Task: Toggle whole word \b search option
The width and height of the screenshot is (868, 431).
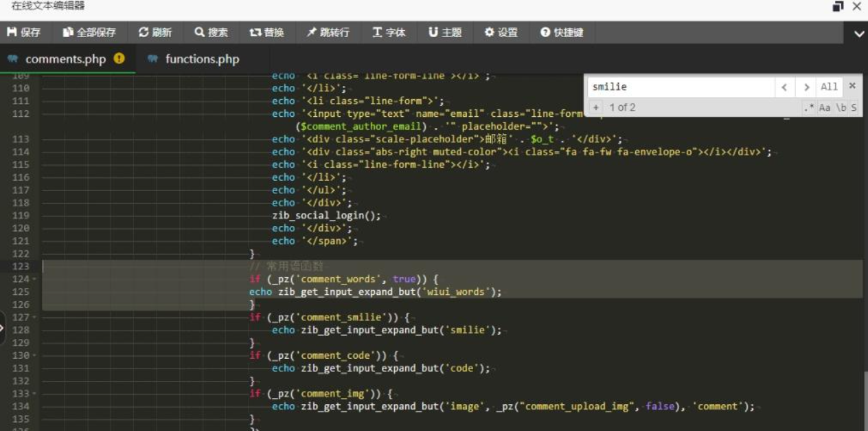Action: [x=841, y=107]
